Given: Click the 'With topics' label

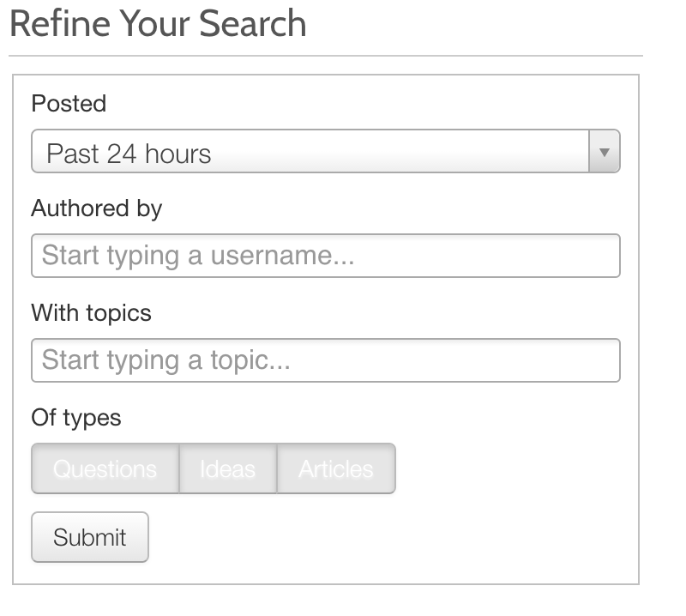Looking at the screenshot, I should 91,313.
